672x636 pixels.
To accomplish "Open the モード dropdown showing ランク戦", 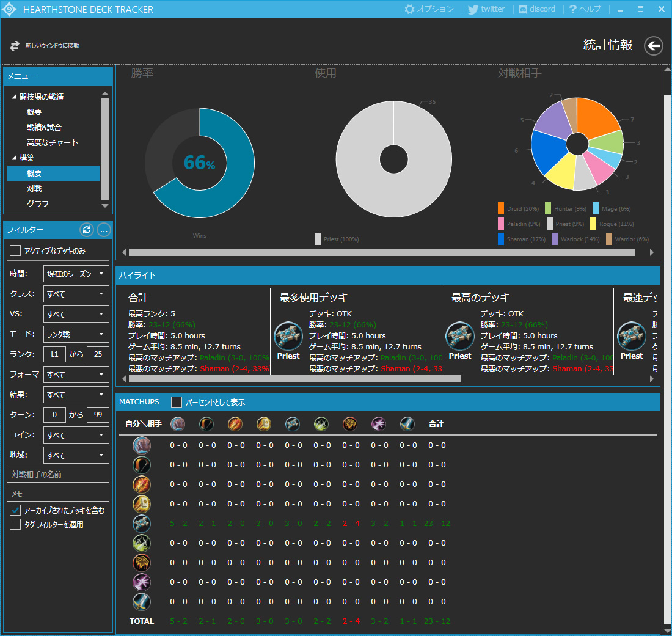I will pyautogui.click(x=76, y=334).
